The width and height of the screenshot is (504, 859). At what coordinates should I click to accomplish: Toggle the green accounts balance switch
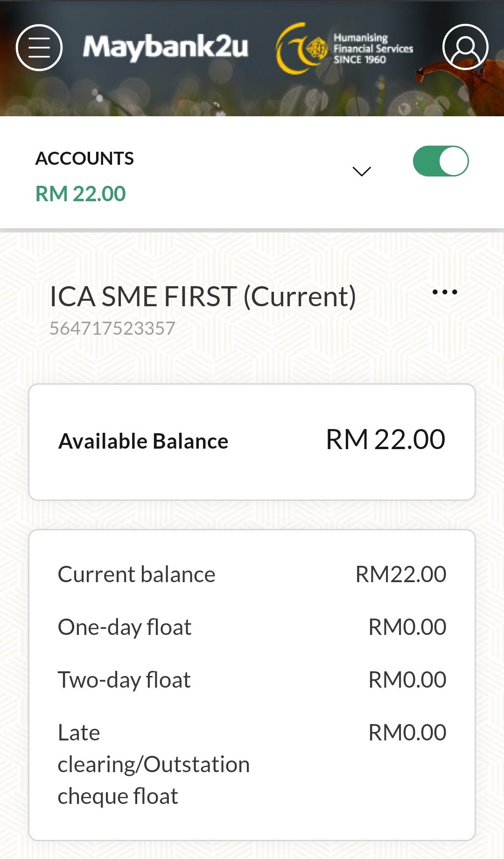click(441, 162)
